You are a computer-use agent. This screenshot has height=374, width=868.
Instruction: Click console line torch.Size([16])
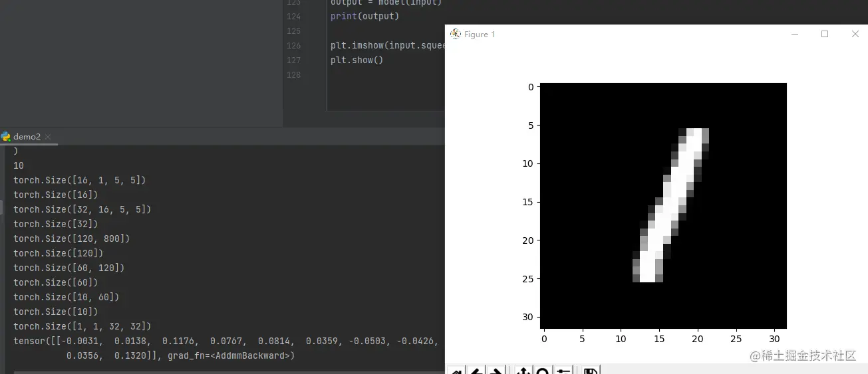55,195
